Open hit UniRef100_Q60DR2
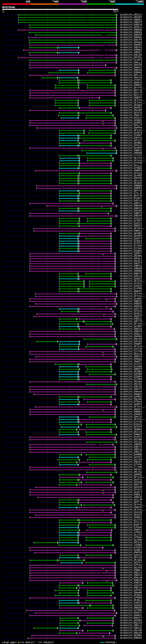This screenshot has height=644, width=146. point(131,233)
